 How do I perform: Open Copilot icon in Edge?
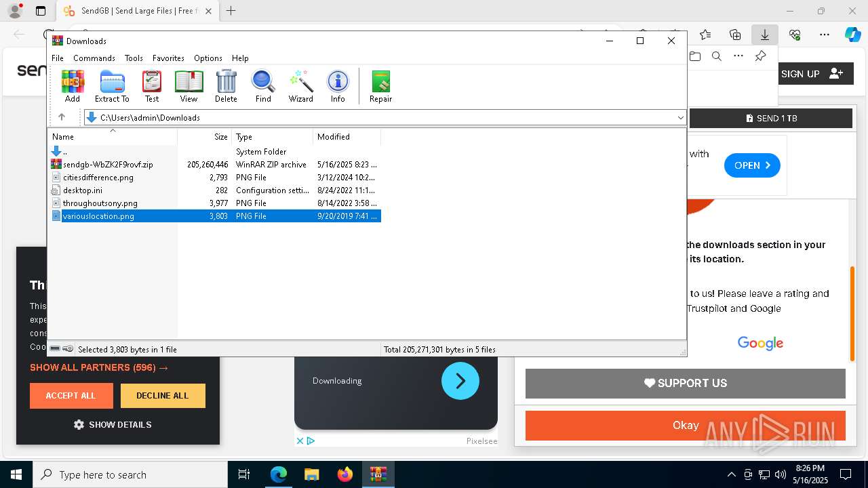[x=852, y=35]
